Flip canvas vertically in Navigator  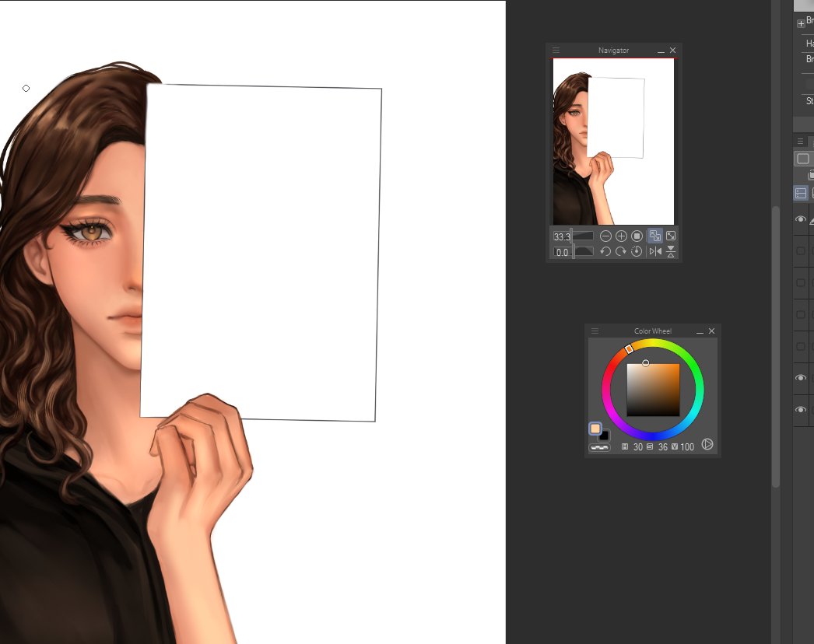pos(671,252)
